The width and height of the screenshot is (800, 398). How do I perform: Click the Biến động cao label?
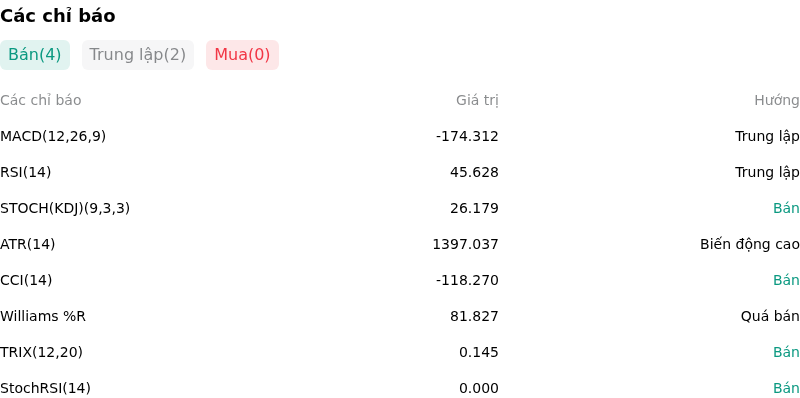[x=749, y=244]
